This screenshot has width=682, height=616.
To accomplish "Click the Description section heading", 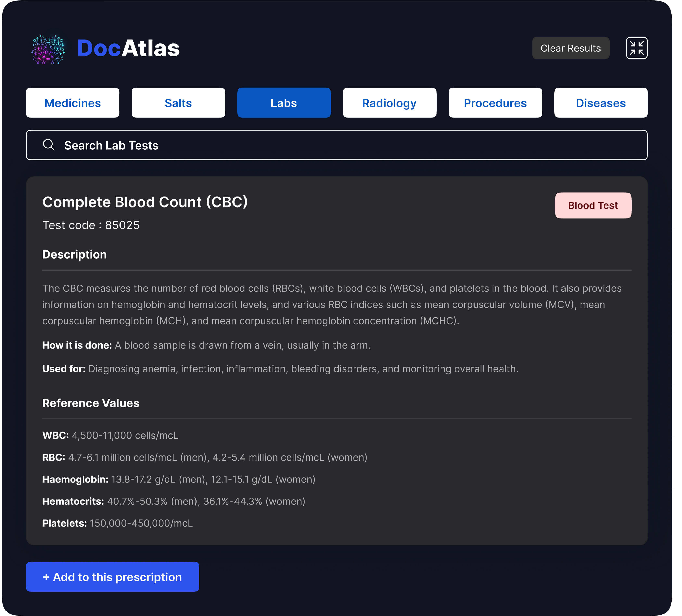I will point(74,254).
